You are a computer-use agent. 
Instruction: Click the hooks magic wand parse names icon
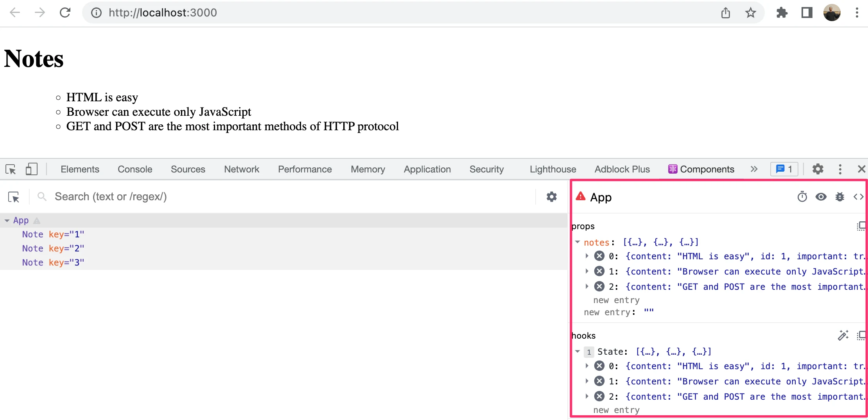click(843, 335)
